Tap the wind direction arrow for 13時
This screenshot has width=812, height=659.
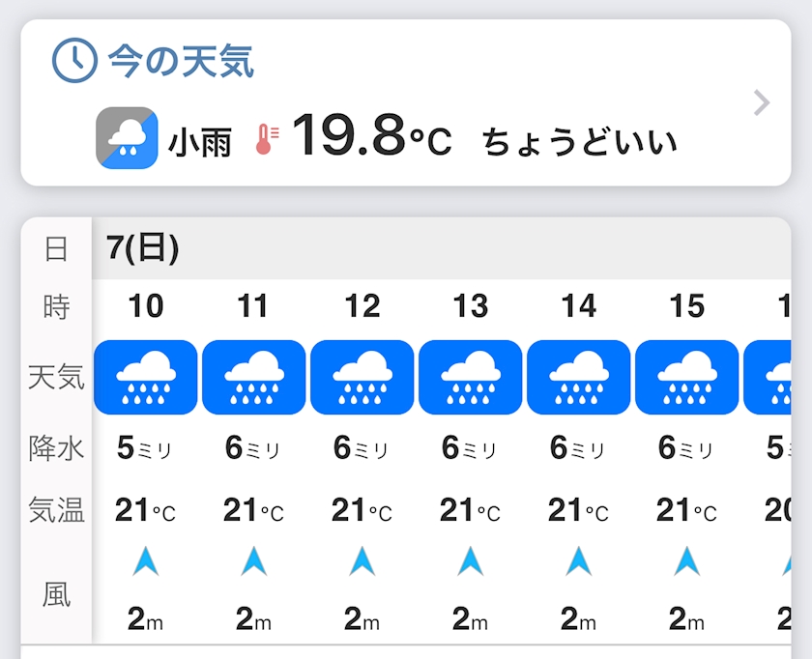pos(471,560)
